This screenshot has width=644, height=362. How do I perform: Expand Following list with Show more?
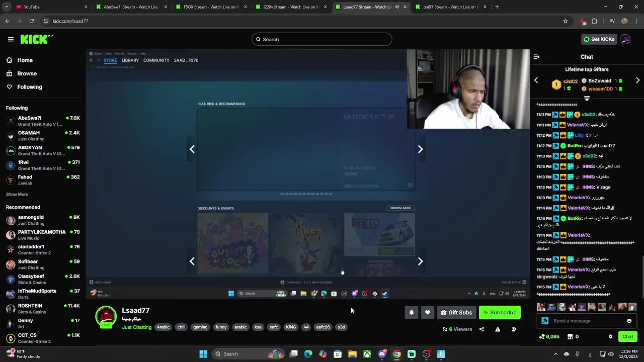click(x=17, y=195)
